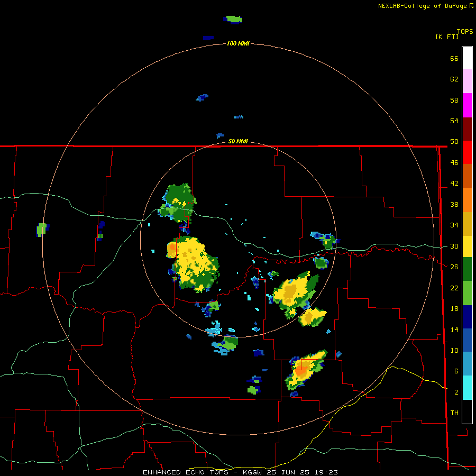
Task: Click the 50 legend value
Action: point(454,142)
